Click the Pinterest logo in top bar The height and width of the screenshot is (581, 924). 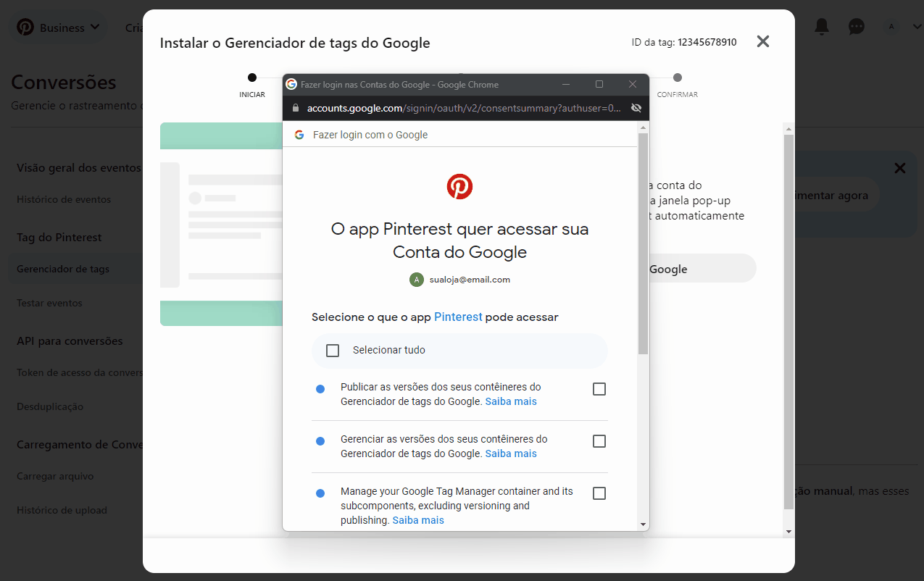click(25, 28)
